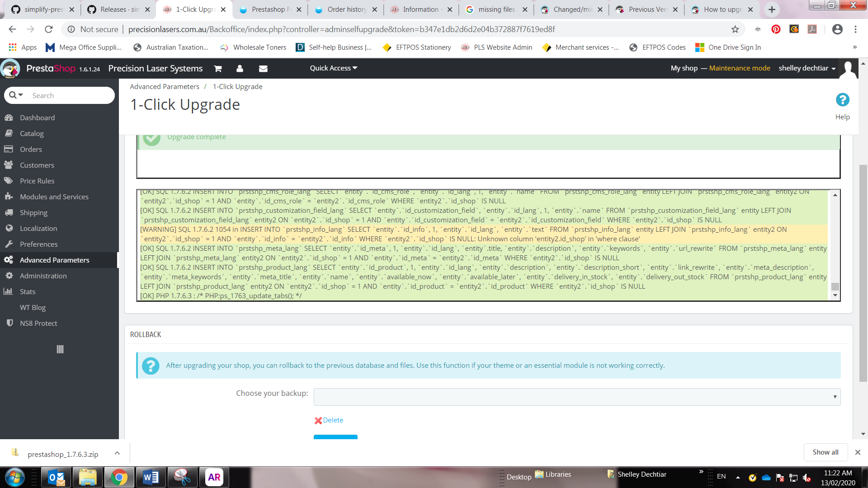This screenshot has width=868, height=488.
Task: Click the Help question mark icon
Action: pyautogui.click(x=842, y=100)
